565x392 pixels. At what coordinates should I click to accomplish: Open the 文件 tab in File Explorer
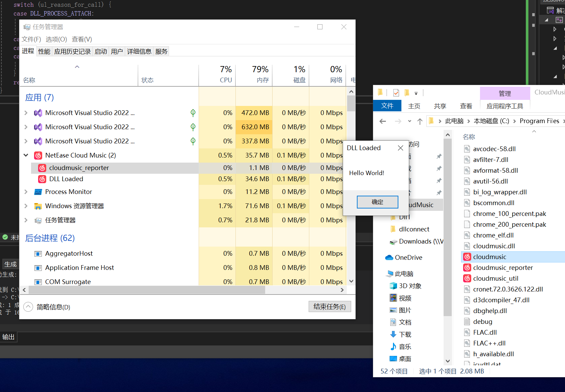point(387,106)
